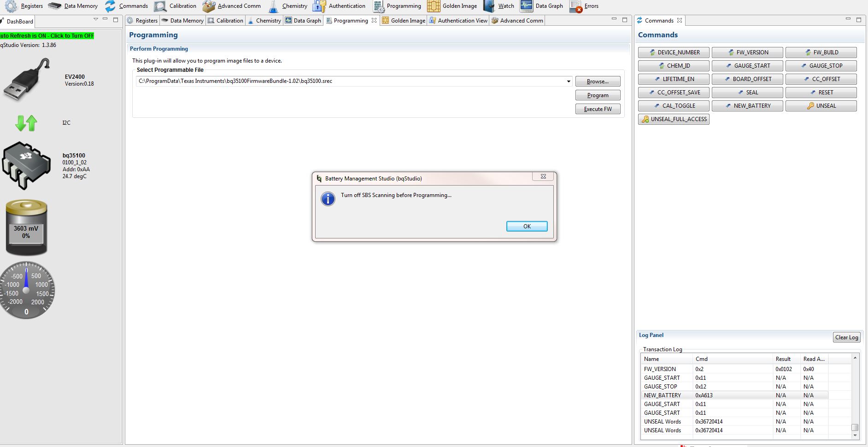The image size is (868, 447).
Task: Switch to the Data Memory tab
Action: pos(182,21)
